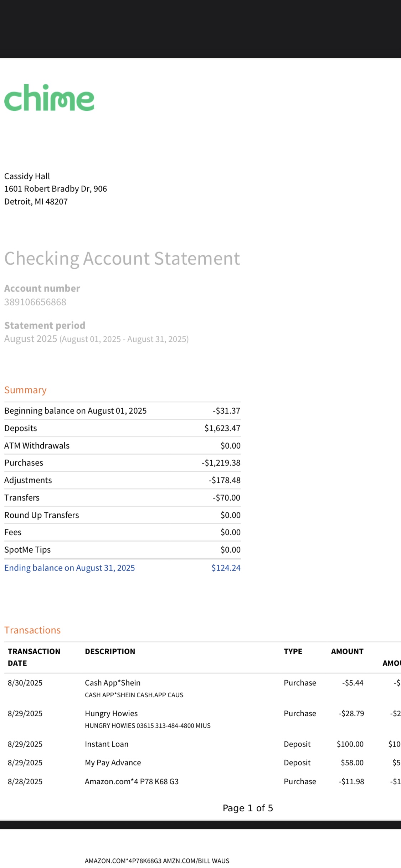Tap the Summary section heading

[x=25, y=390]
